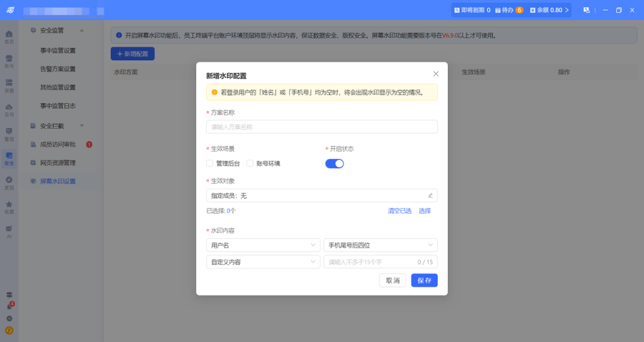Viewport: 644px width, 342px height.
Task: Open the 发现 discover compass icon
Action: [9, 182]
